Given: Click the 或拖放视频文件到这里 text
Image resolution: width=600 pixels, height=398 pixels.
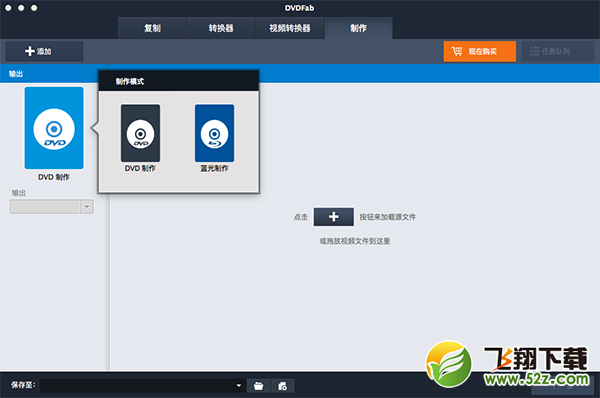Looking at the screenshot, I should 355,241.
